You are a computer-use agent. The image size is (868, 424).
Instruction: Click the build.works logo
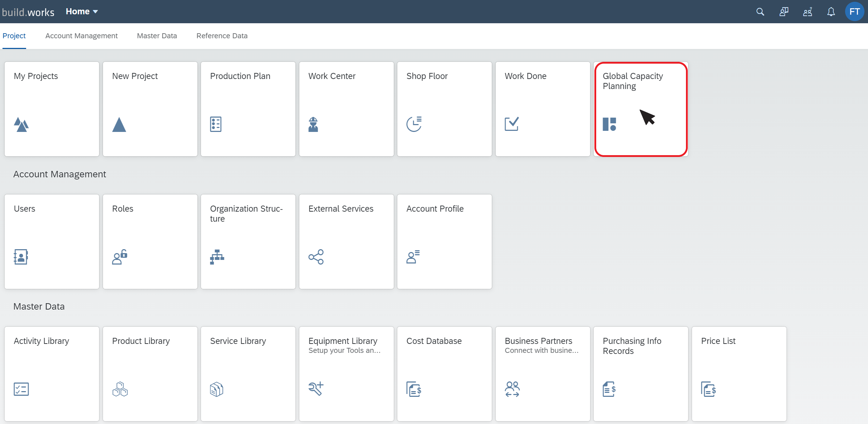tap(28, 12)
